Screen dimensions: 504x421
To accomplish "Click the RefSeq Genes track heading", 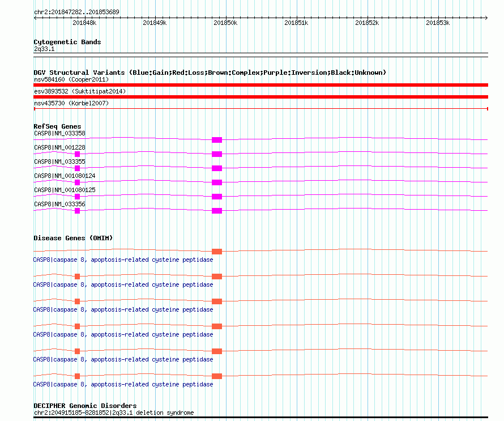I will pyautogui.click(x=57, y=126).
